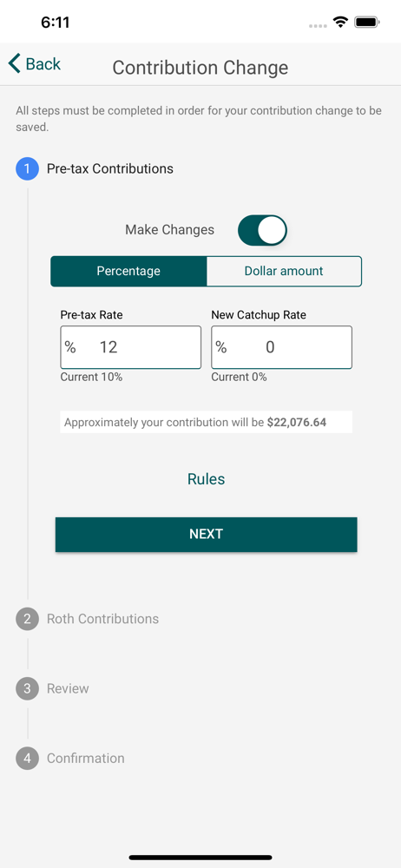Screen dimensions: 401x868
Task: Tap the battery status icon
Action: coord(366,23)
